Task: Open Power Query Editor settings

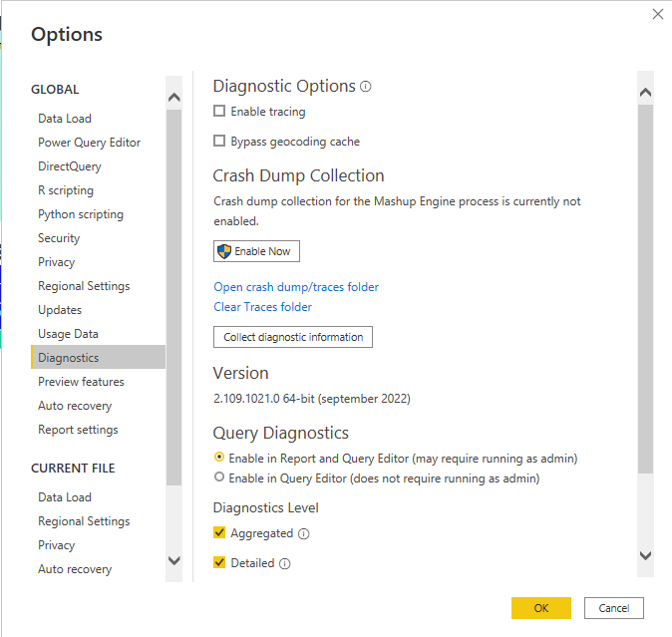Action: 89,143
